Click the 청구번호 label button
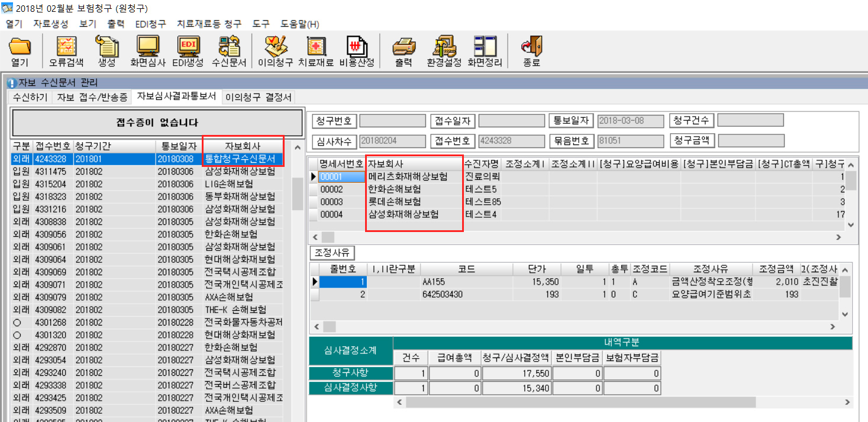Image resolution: width=868 pixels, height=422 pixels. pyautogui.click(x=334, y=121)
